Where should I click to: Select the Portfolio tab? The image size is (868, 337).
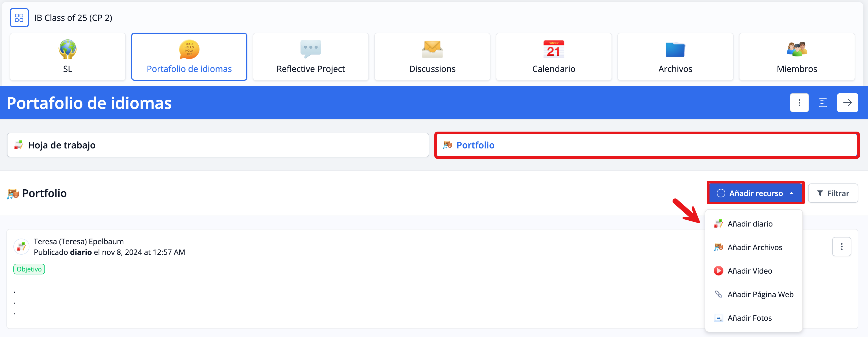(x=647, y=145)
